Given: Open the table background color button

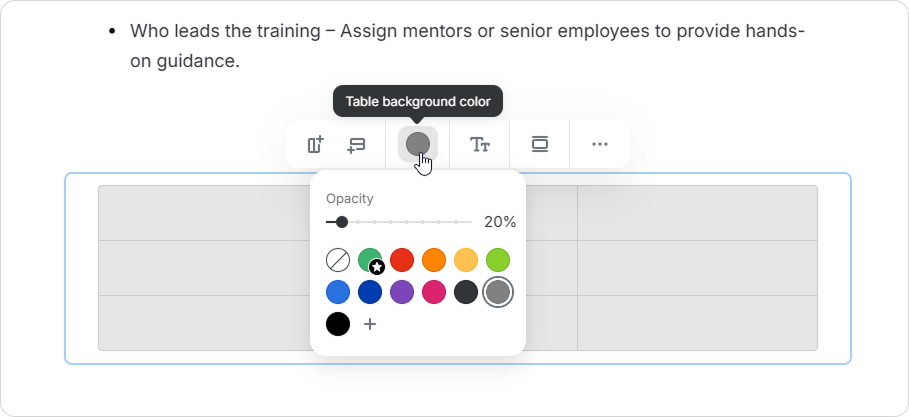Looking at the screenshot, I should 418,144.
